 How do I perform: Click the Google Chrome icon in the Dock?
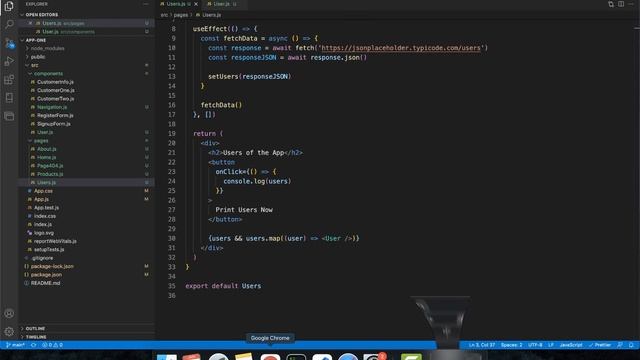[270, 356]
